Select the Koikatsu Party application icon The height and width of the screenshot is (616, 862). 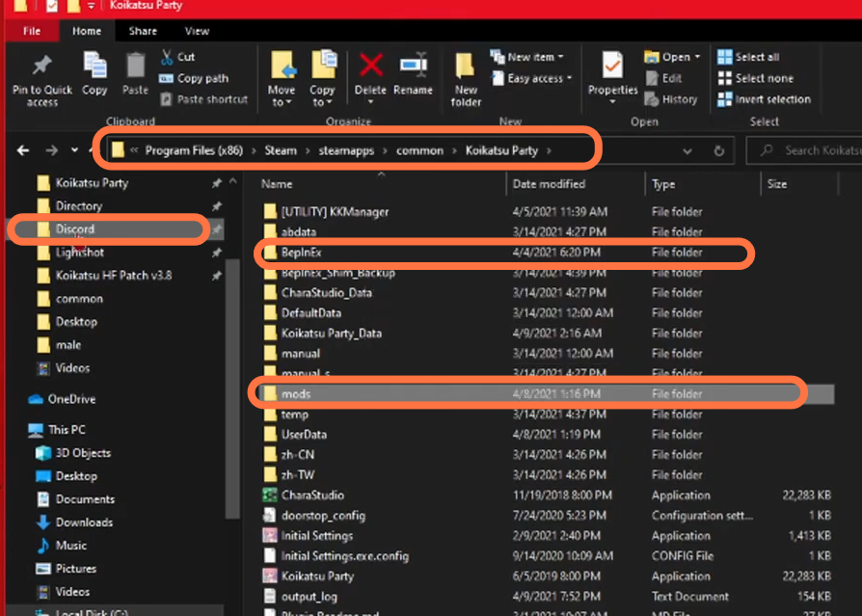(269, 576)
